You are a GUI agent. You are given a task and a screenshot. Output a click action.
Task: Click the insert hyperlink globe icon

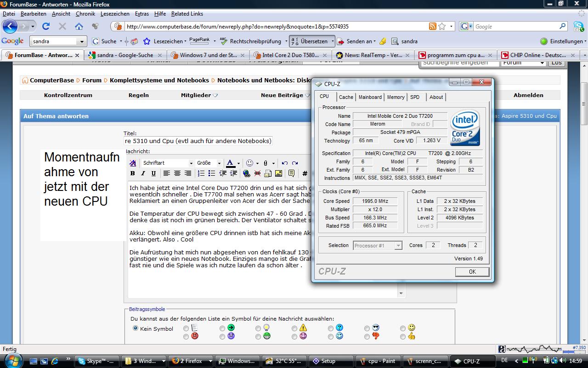coord(247,173)
